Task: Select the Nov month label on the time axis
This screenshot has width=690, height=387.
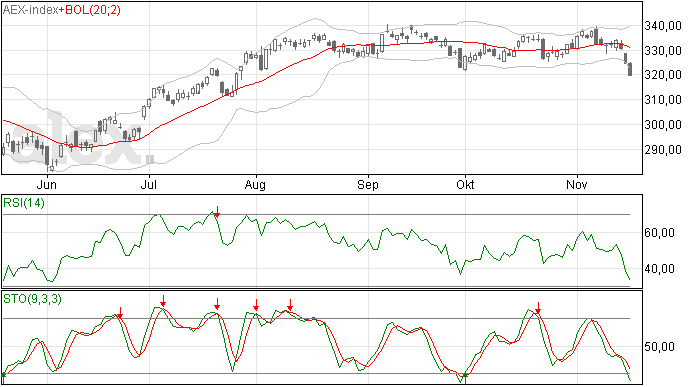Action: pyautogui.click(x=576, y=184)
